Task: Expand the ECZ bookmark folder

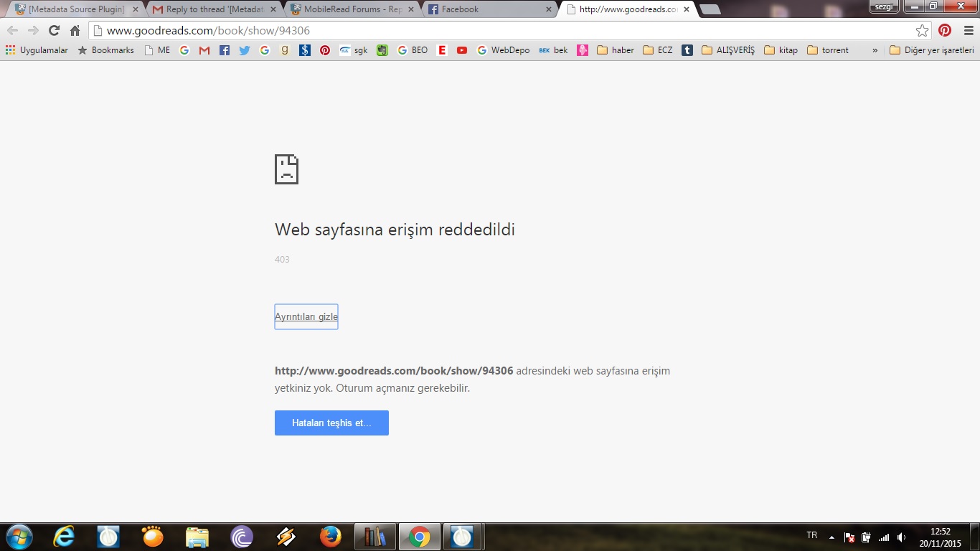Action: [x=658, y=50]
